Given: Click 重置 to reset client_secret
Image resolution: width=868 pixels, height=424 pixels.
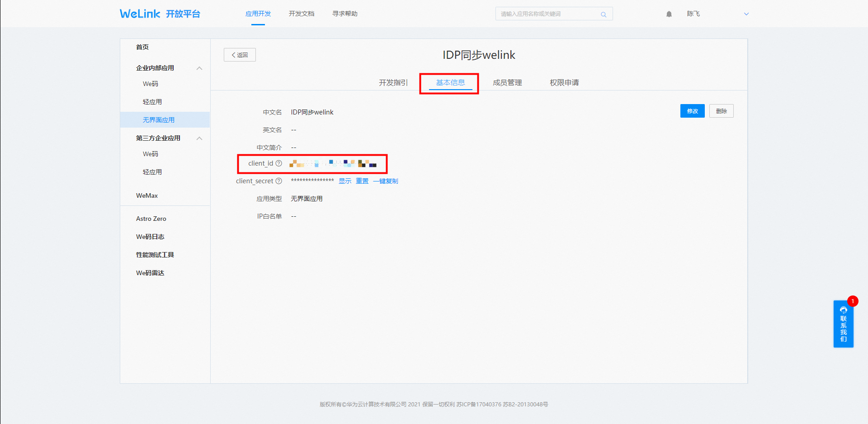Looking at the screenshot, I should tap(362, 181).
